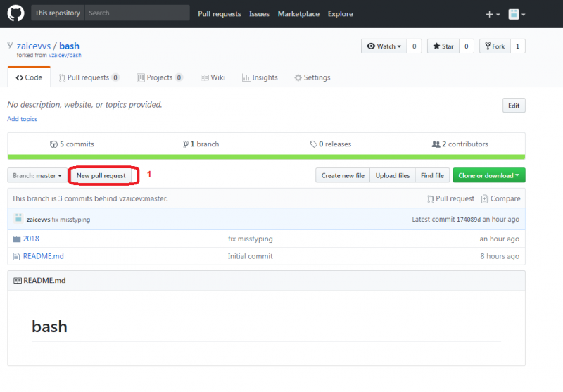Screen dimensions: 563x392
Task: Open the user avatar menu
Action: tap(517, 14)
